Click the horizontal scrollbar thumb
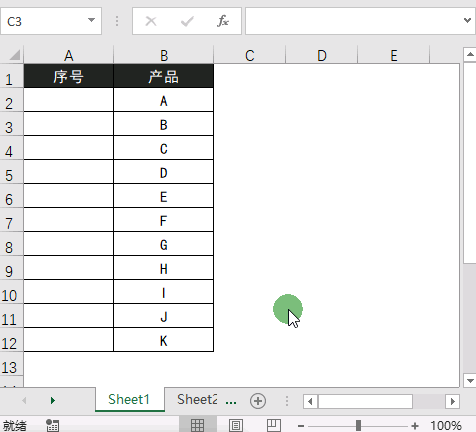This screenshot has width=476, height=432. tap(365, 401)
